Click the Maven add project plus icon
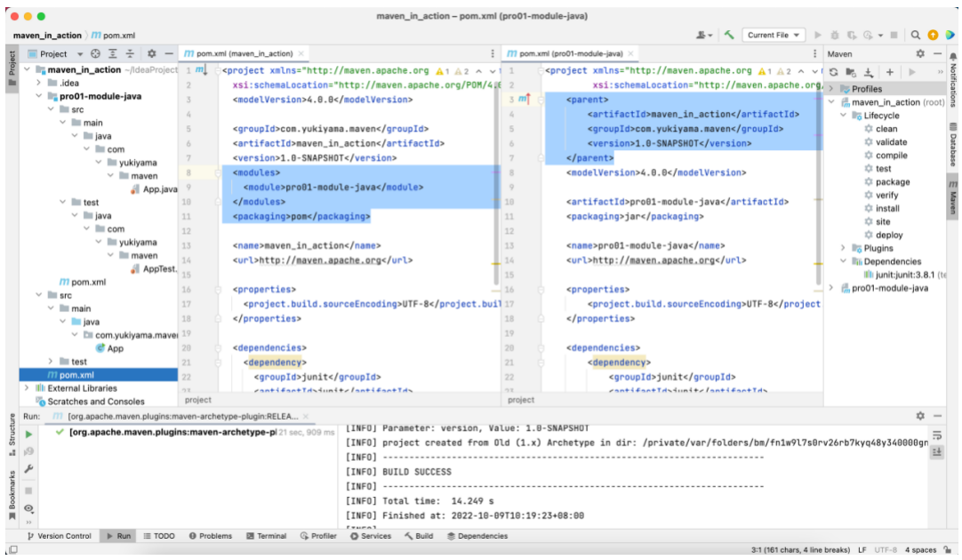This screenshot has width=962, height=560. pyautogui.click(x=890, y=72)
